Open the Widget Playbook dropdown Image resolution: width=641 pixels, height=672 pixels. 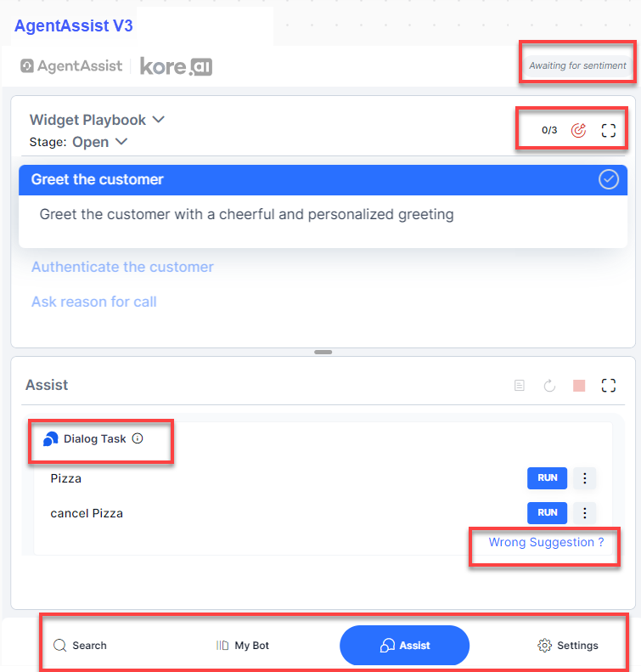click(x=158, y=120)
